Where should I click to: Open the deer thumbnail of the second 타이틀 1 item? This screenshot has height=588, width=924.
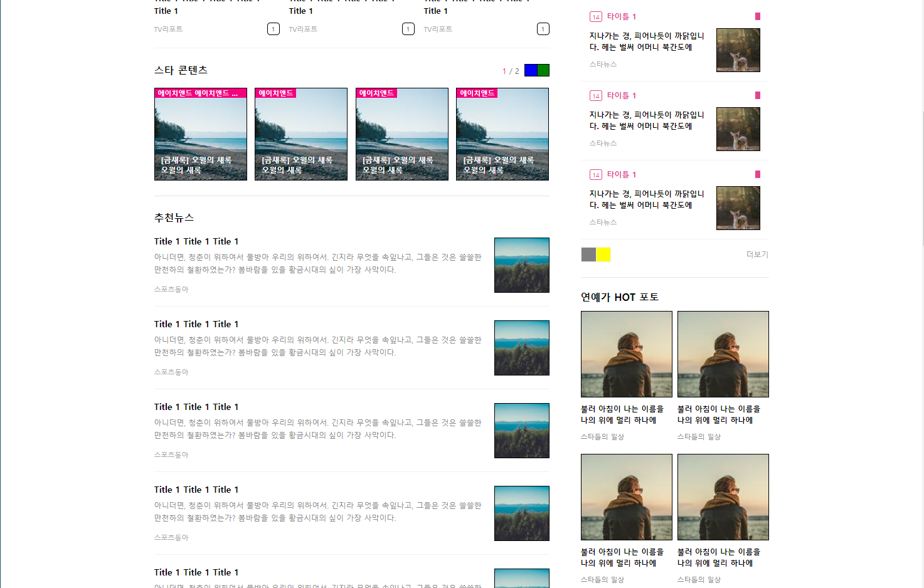(738, 129)
